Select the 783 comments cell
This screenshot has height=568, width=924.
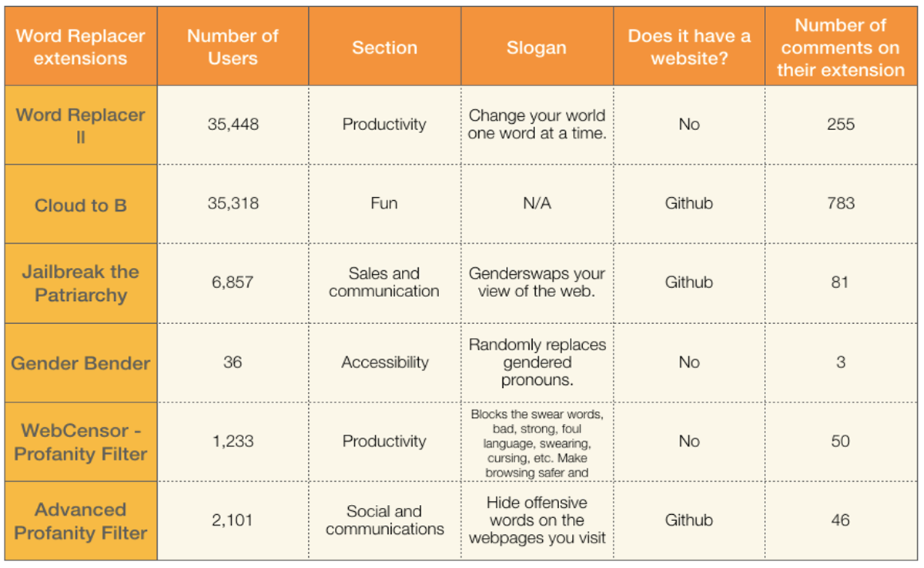click(841, 204)
